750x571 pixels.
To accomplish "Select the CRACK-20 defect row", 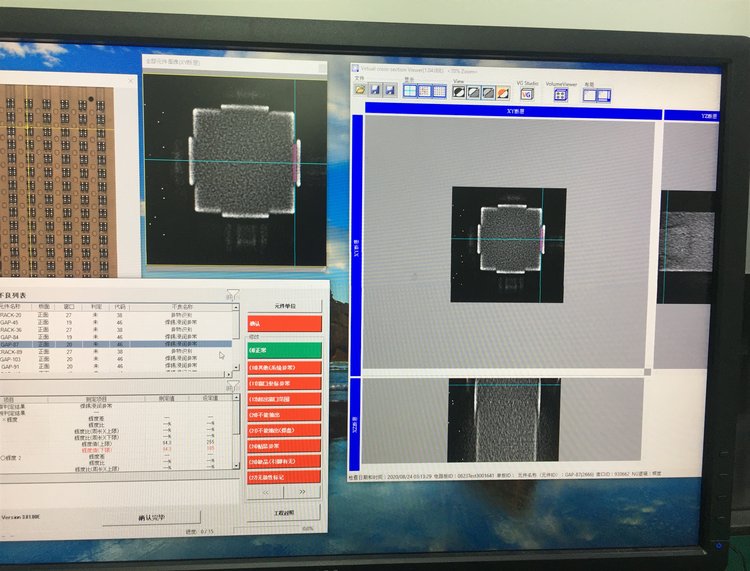I will tap(116, 315).
